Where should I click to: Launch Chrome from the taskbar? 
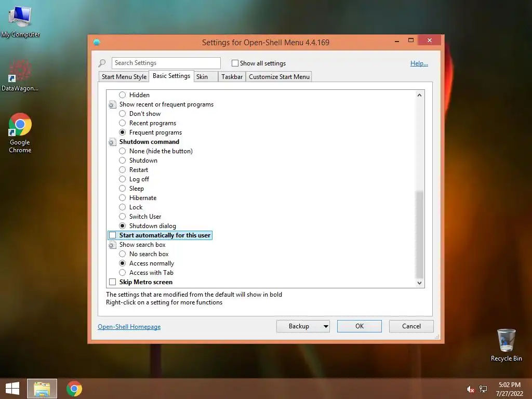74,389
